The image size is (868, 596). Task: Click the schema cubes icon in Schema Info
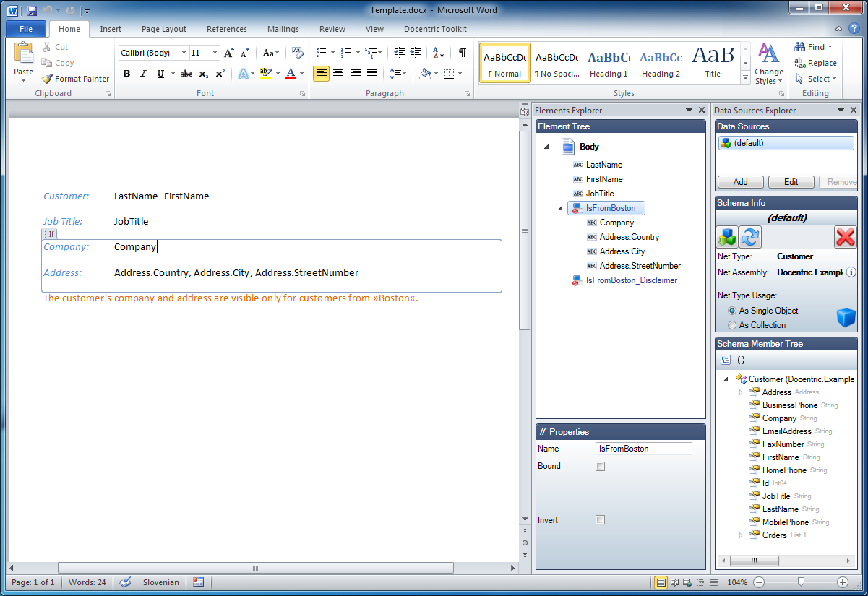727,237
